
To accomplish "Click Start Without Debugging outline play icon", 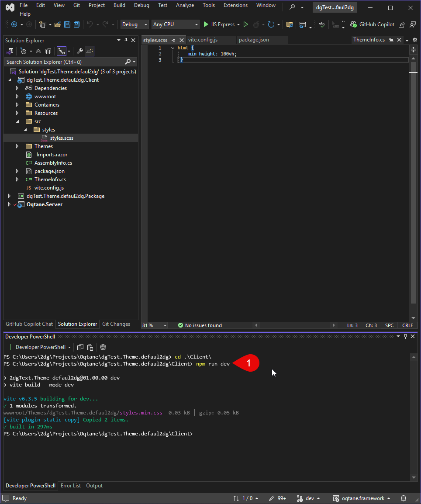I will pos(246,24).
